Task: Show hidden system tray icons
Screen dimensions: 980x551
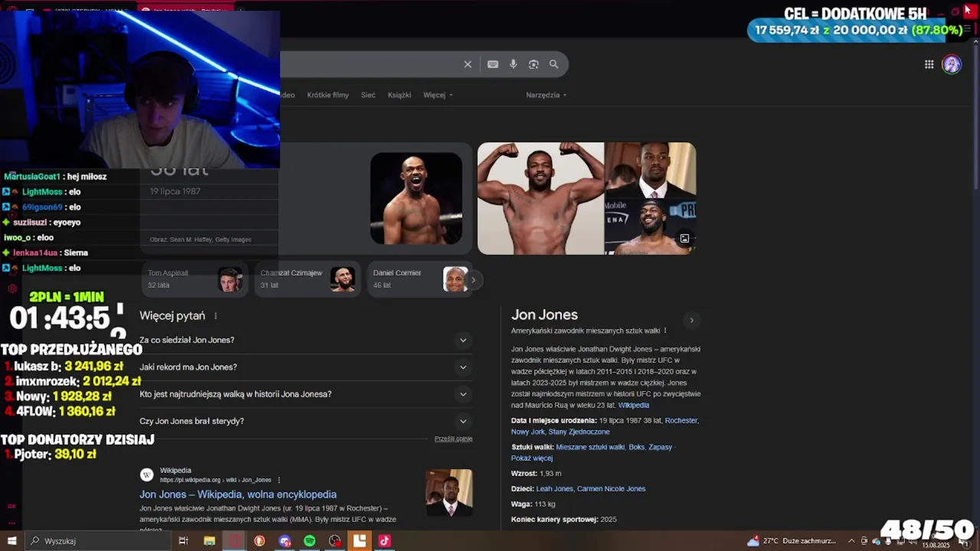Action: click(x=851, y=541)
